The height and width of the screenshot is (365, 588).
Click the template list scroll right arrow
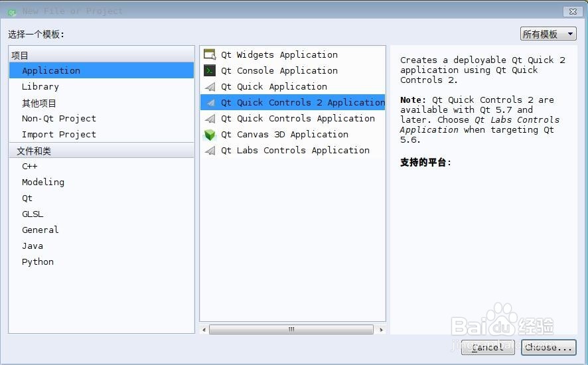coord(381,330)
